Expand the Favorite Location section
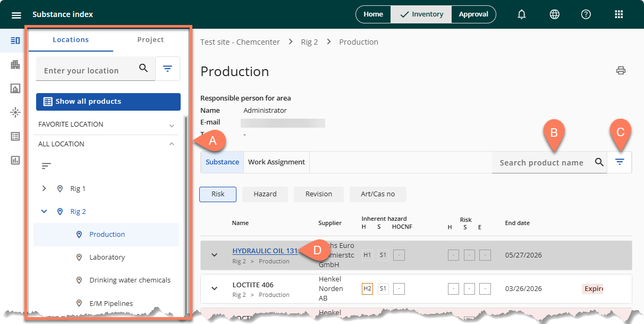Viewport: 644px width, 324px height. 172,125
